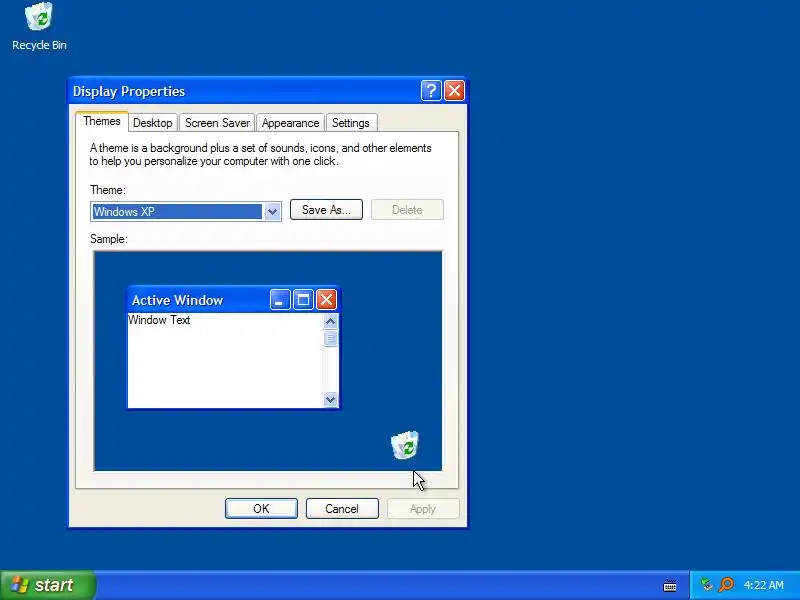This screenshot has height=600, width=800.
Task: Go to the Appearance tab
Action: point(290,123)
